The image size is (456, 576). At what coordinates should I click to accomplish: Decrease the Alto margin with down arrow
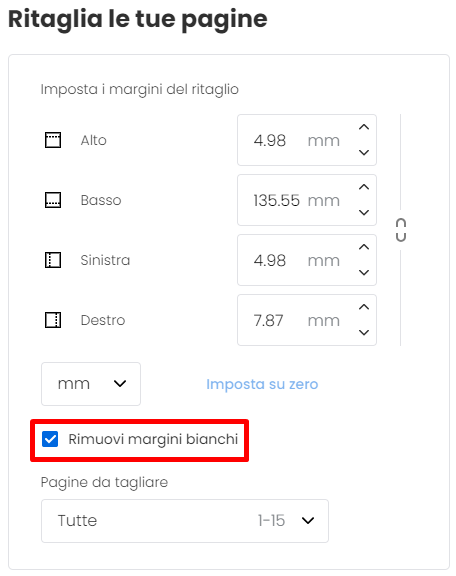click(x=364, y=152)
